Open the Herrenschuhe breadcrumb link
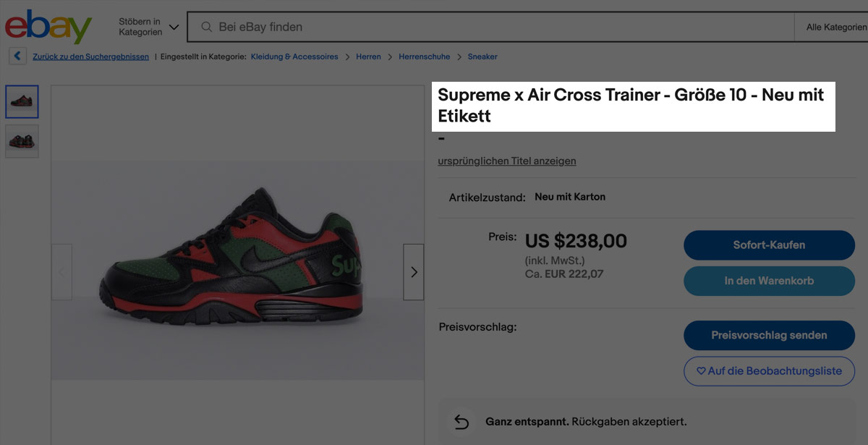868x445 pixels. pyautogui.click(x=424, y=56)
